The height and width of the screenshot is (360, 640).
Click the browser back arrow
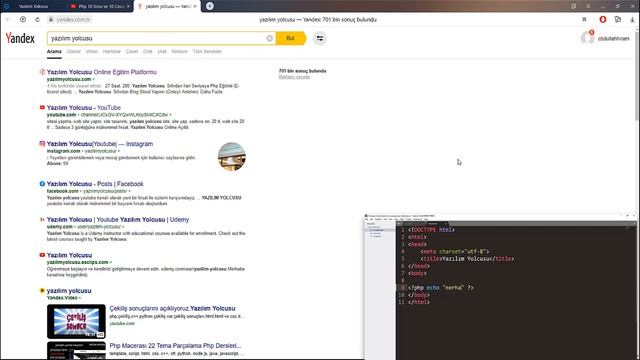tap(8, 19)
